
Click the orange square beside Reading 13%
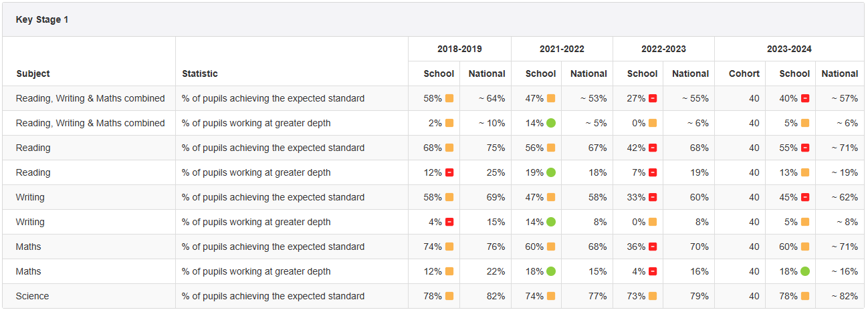point(805,172)
